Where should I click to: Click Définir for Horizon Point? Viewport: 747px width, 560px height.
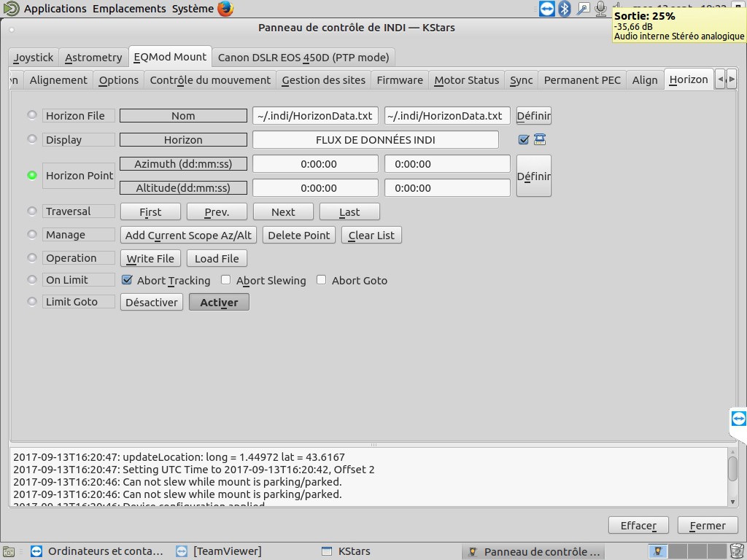533,176
